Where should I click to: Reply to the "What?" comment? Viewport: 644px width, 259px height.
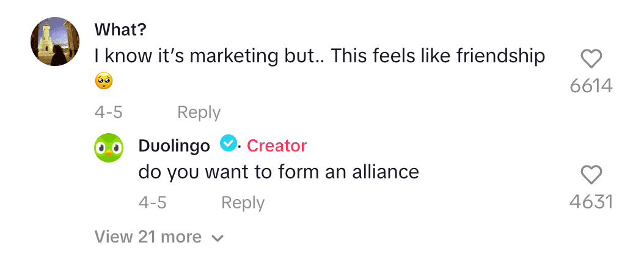[x=199, y=112]
